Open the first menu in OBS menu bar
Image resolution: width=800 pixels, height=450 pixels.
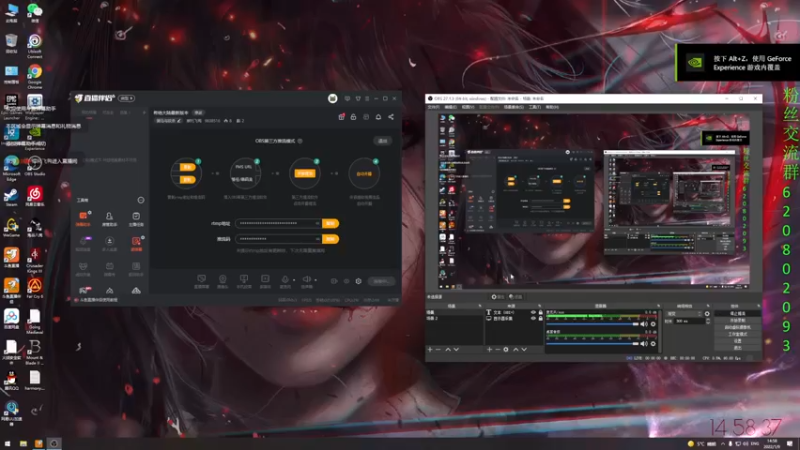tap(433, 107)
